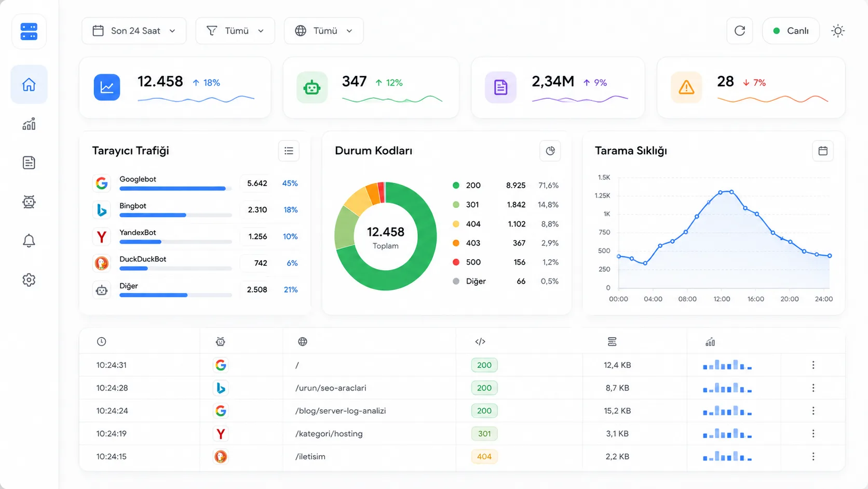Viewport: 868px width, 489px height.
Task: Open the bar chart analytics sidebar icon
Action: pos(29,124)
